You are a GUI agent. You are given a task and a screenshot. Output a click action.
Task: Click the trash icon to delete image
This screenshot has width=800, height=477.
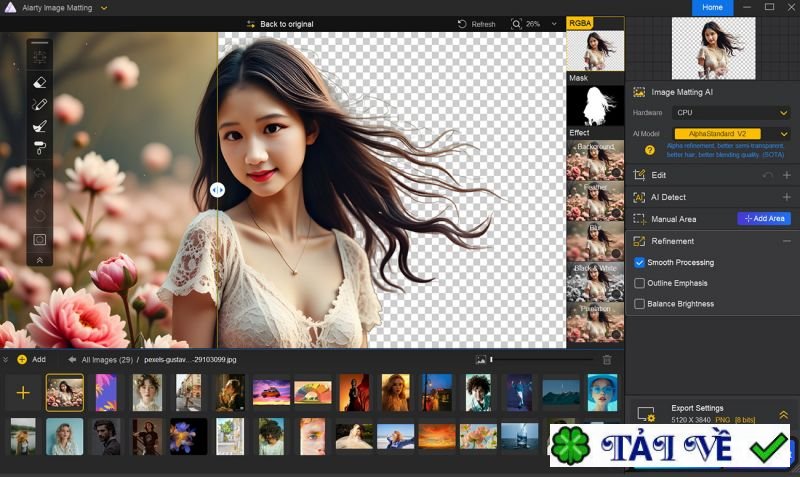pos(607,359)
